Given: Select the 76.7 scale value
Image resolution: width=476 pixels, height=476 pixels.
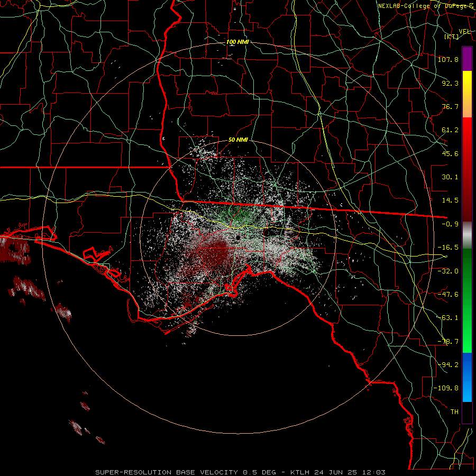Looking at the screenshot, I should [450, 106].
